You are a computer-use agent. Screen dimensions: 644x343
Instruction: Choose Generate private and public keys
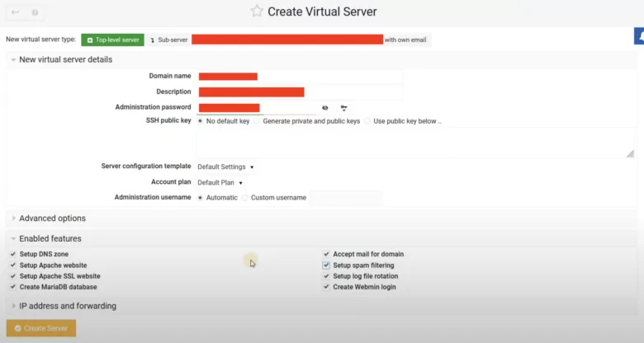(258, 121)
